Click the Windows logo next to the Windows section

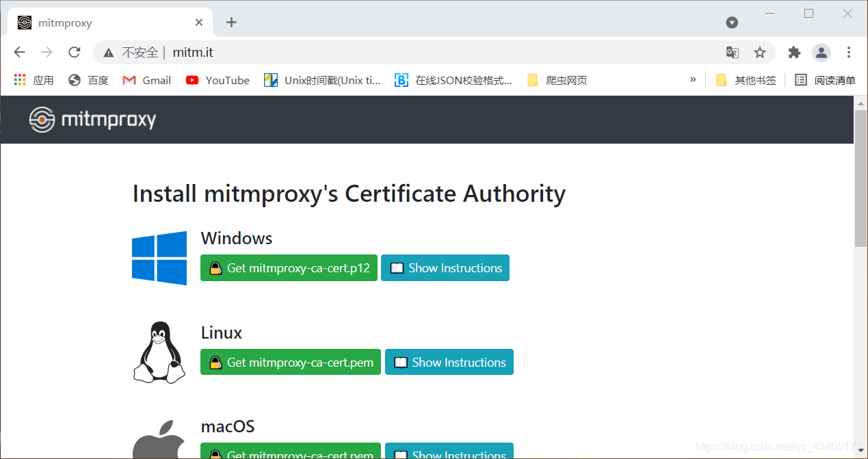tap(159, 258)
